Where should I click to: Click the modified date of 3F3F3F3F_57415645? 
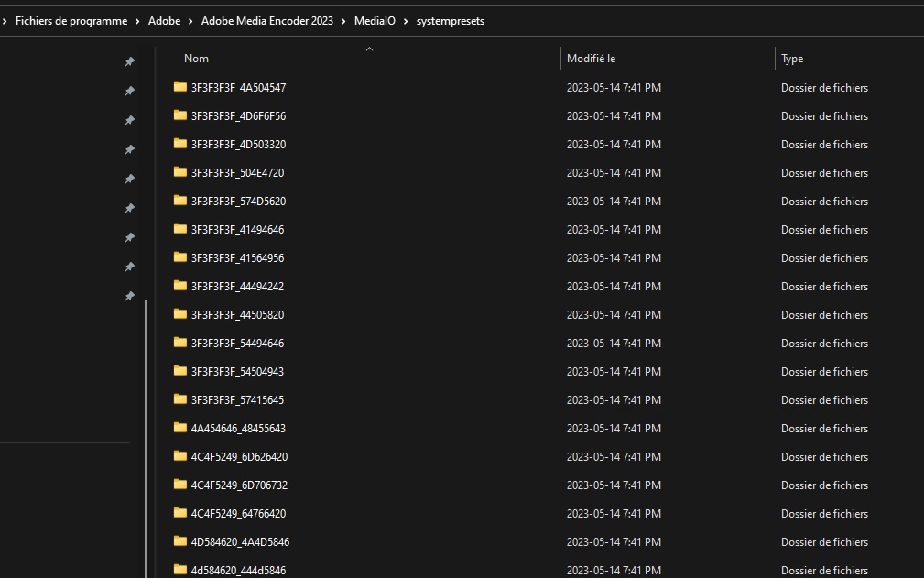pos(614,399)
